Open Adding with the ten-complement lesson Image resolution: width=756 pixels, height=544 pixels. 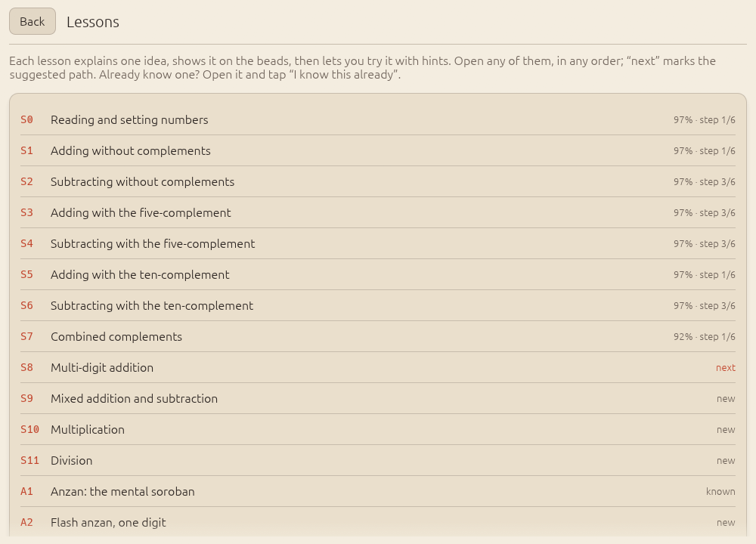click(x=377, y=275)
